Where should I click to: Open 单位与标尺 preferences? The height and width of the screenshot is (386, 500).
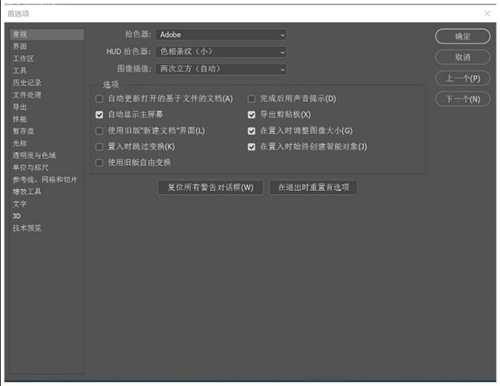[x=31, y=168]
